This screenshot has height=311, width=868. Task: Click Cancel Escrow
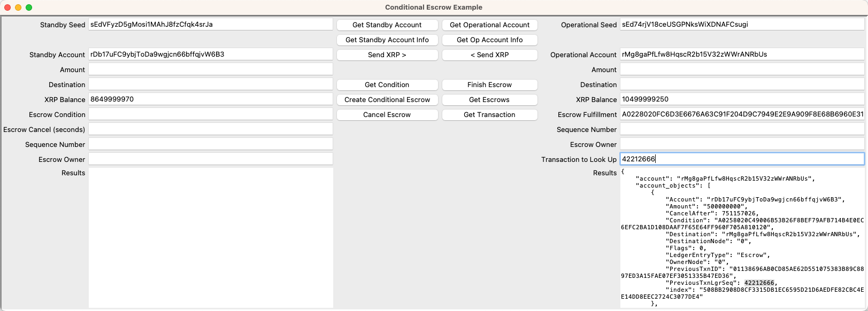[x=387, y=114]
